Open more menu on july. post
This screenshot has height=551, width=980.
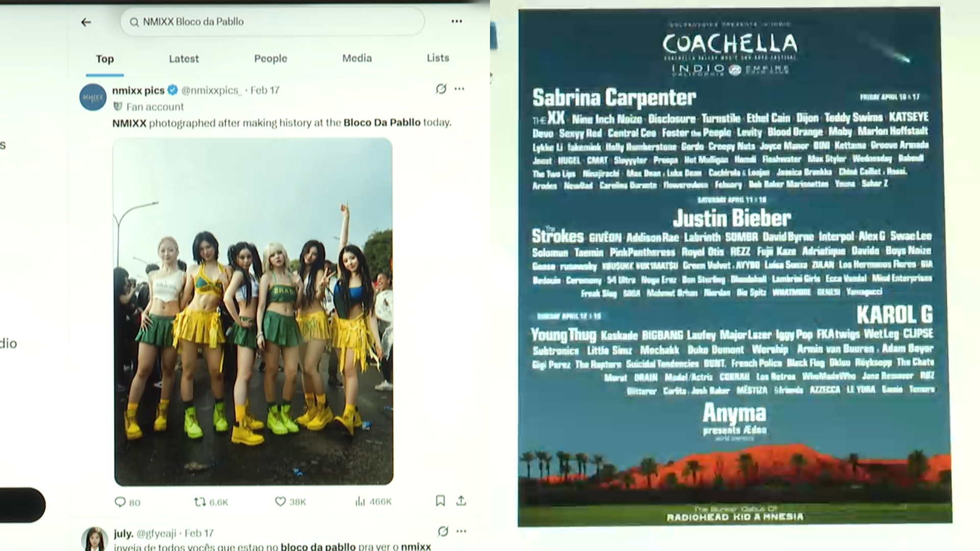coord(461,532)
